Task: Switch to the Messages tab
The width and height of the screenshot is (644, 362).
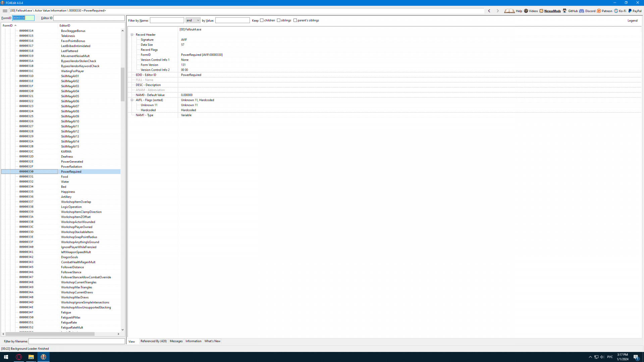Action: [176, 341]
